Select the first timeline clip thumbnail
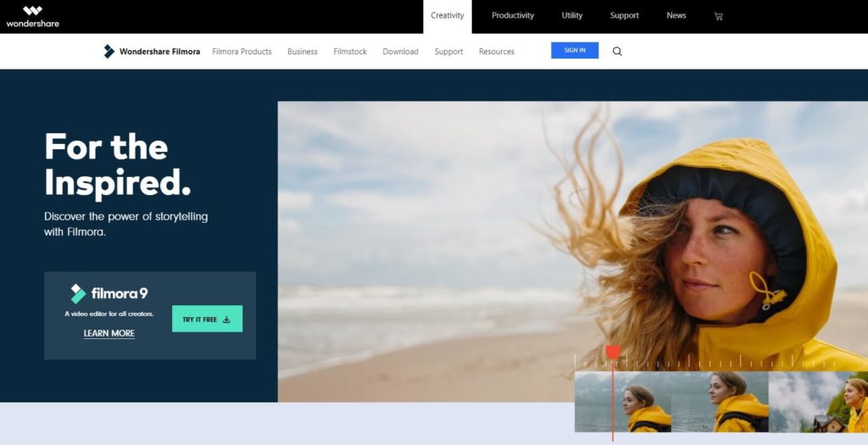The height and width of the screenshot is (445, 868). click(x=623, y=402)
